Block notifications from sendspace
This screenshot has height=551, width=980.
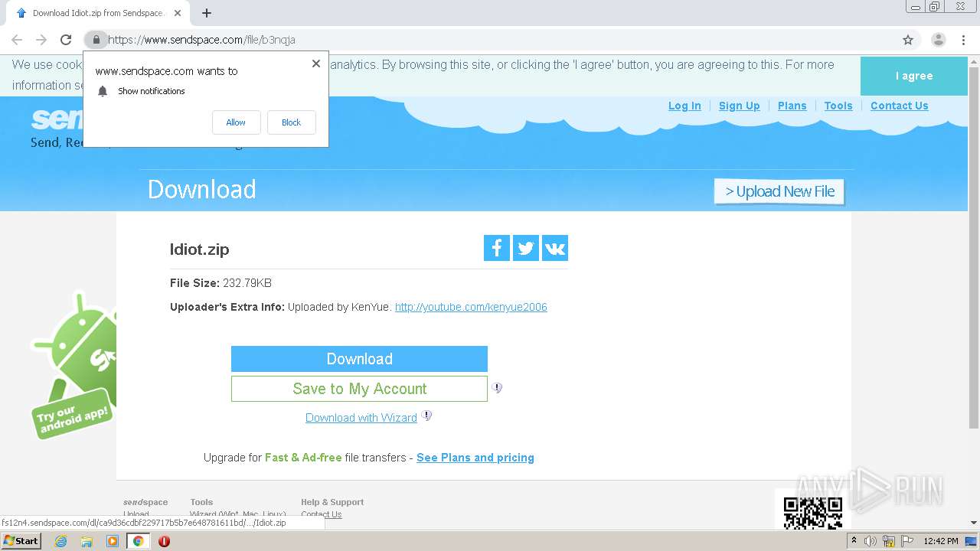point(291,122)
